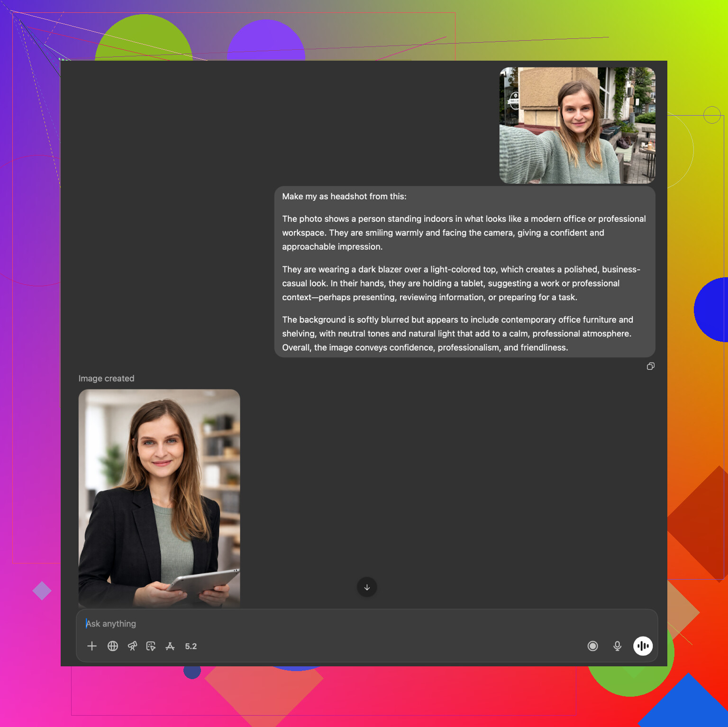The width and height of the screenshot is (728, 727).
Task: Open the 5.2 model selector
Action: [191, 646]
